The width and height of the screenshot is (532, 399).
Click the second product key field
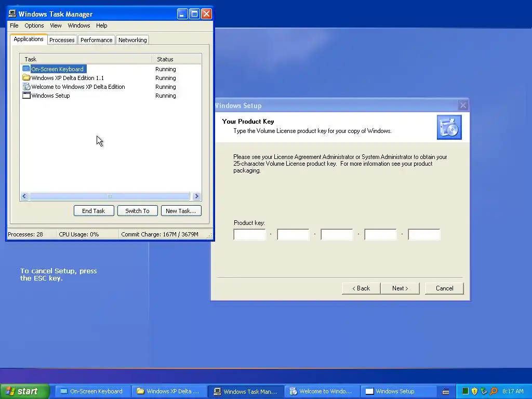pyautogui.click(x=293, y=234)
